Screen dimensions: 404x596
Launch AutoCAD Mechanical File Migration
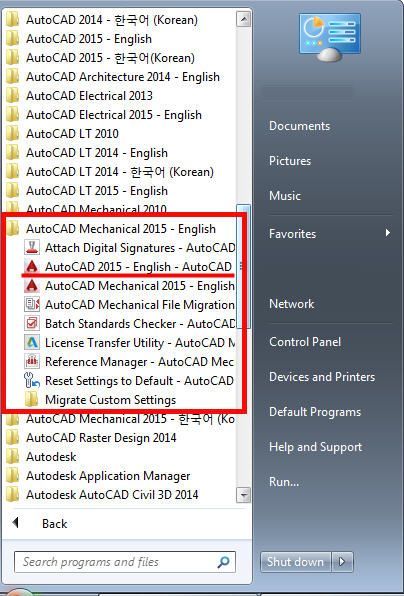139,305
